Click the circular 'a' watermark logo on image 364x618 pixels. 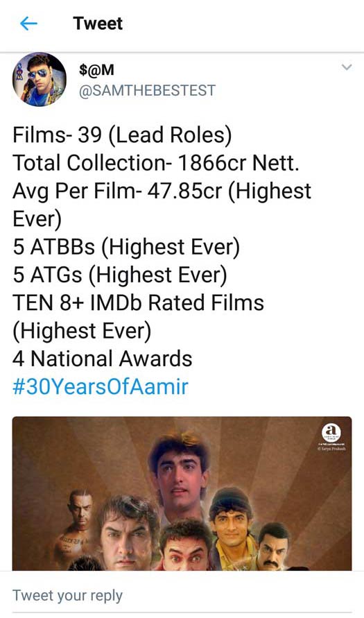(x=331, y=434)
